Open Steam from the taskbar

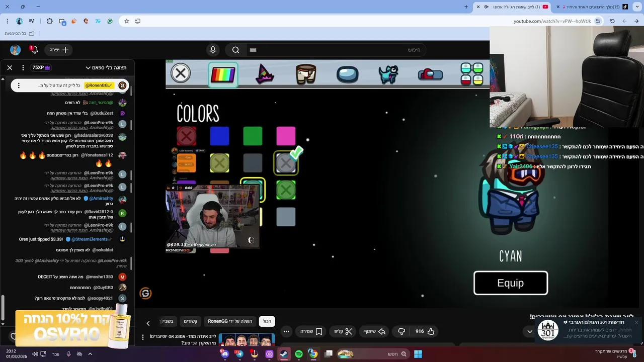(284, 354)
